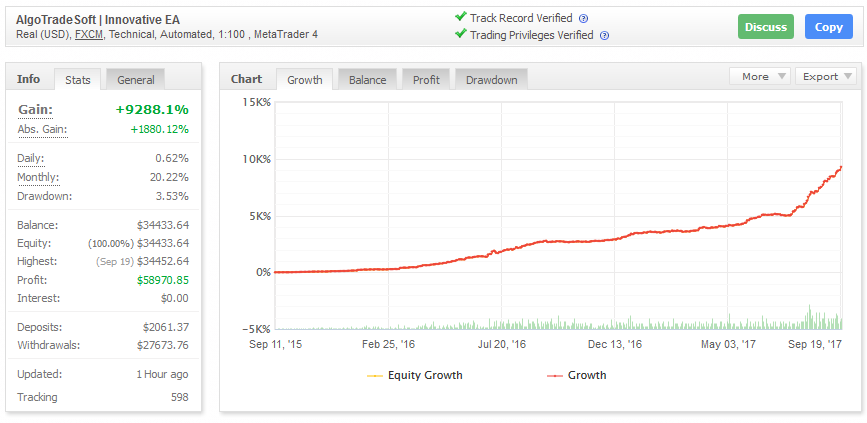Open the More dropdown menu
Viewport: 867px width, 423px height.
click(760, 77)
